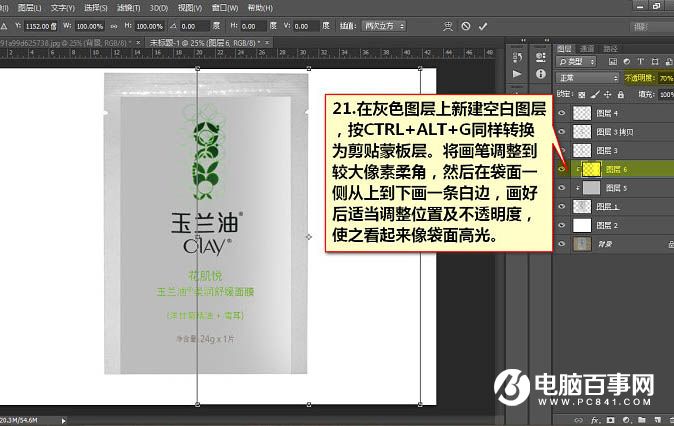Close the 未标题-1 document tab
Image resolution: width=674 pixels, height=426 pixels.
[267, 43]
